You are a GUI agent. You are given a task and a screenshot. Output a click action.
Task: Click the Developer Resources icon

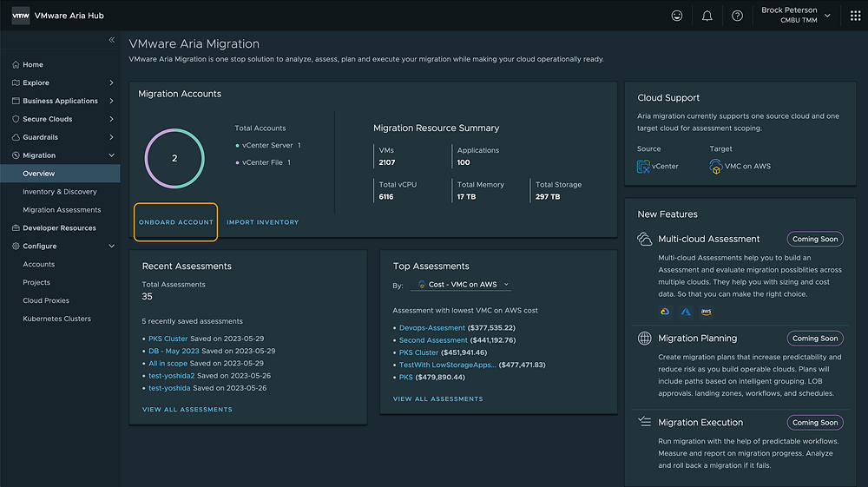point(16,228)
